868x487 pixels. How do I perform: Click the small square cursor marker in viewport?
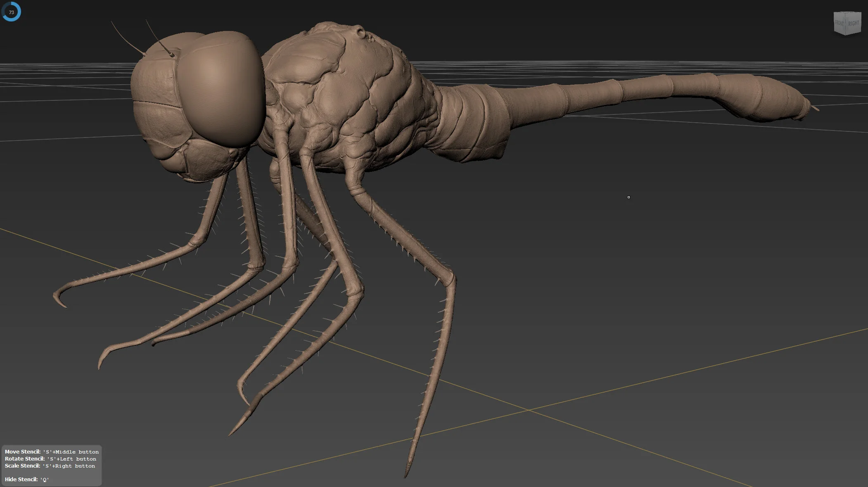click(628, 197)
